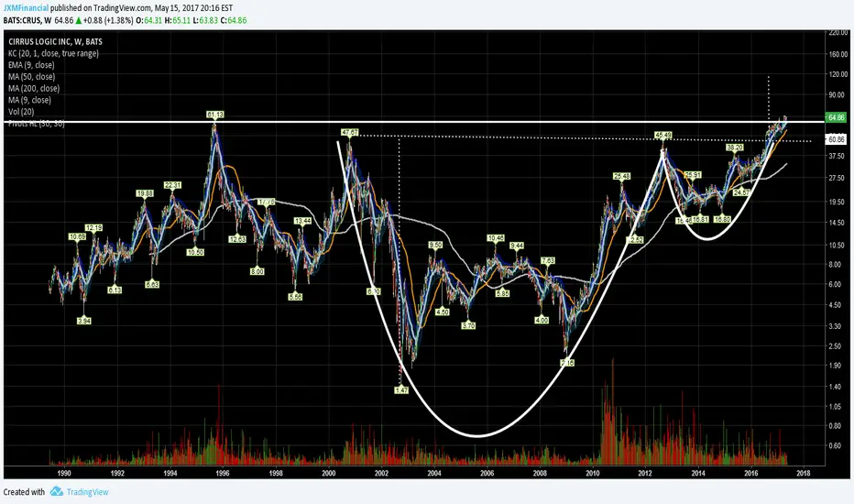This screenshot has height=504, width=854.
Task: Click the 7.63 pivot high label
Action: tap(548, 261)
